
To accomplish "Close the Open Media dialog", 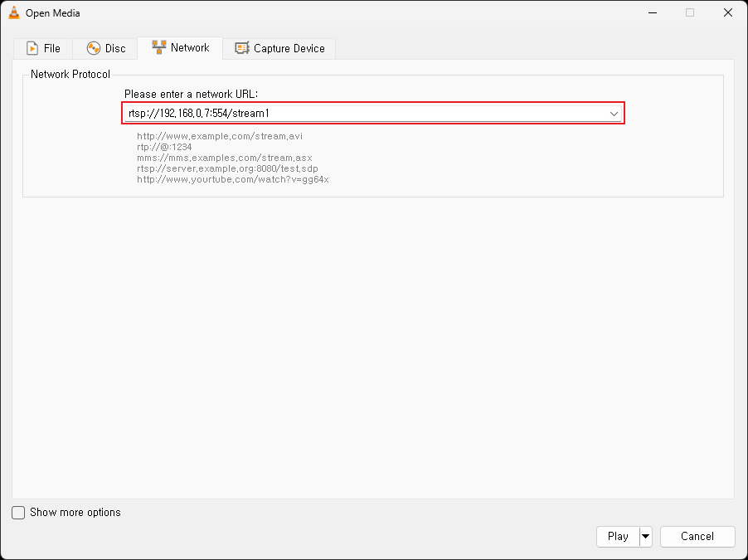I will (727, 13).
